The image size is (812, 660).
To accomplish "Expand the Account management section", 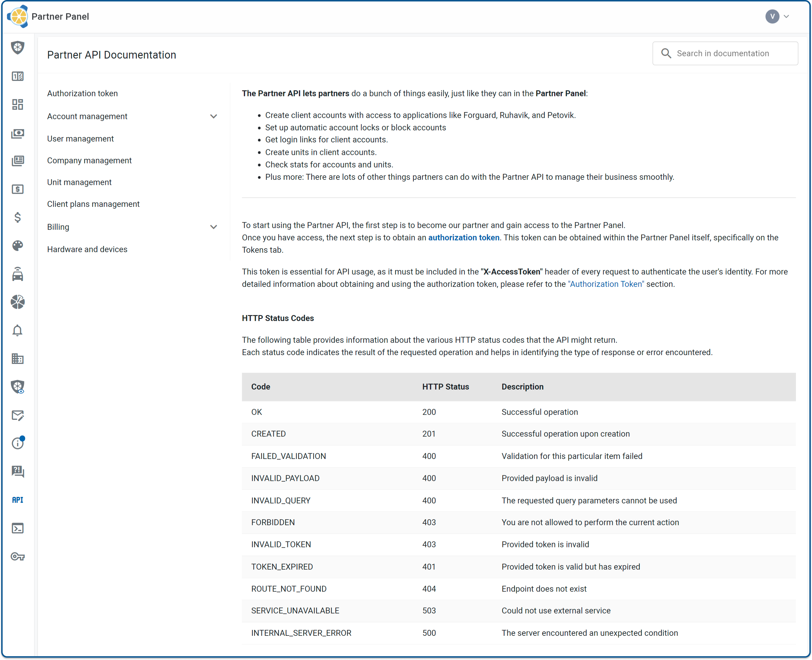I will (215, 116).
